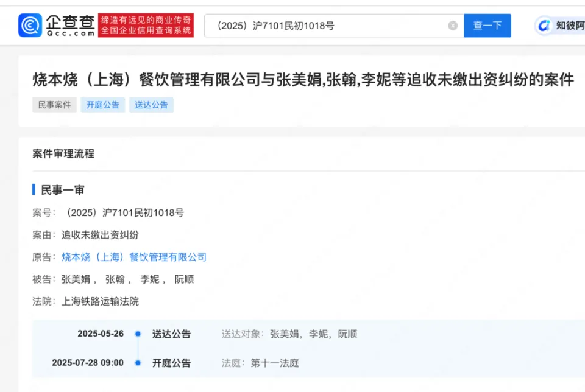
Task: Click defendant name 张翰
Action: [115, 279]
